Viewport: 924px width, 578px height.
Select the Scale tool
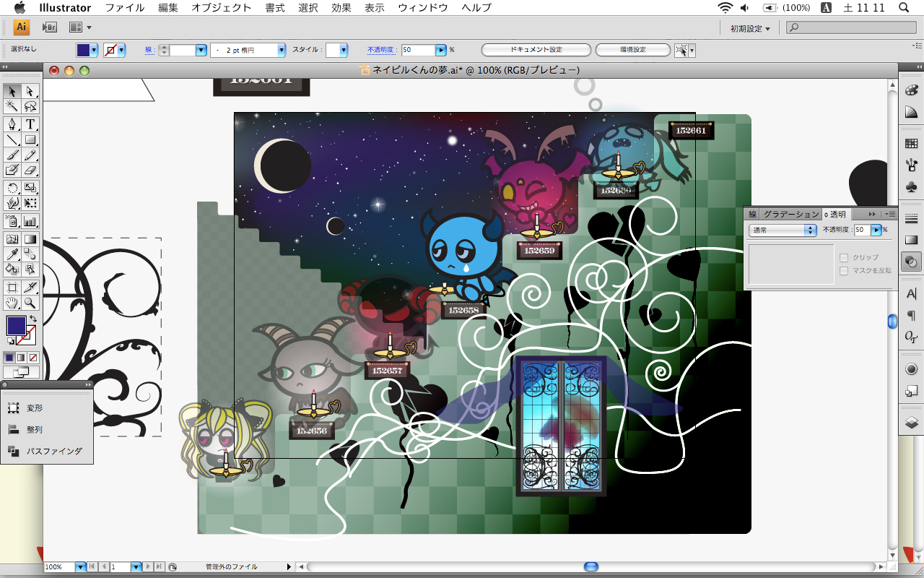coord(30,188)
